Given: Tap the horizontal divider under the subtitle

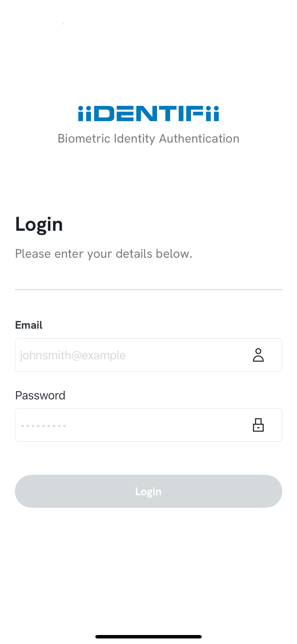Looking at the screenshot, I should pos(148,290).
